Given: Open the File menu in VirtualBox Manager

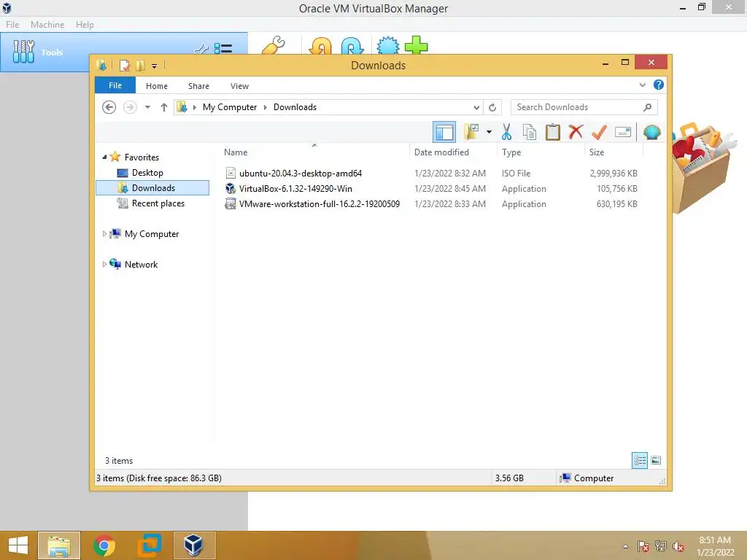Looking at the screenshot, I should click(x=12, y=24).
